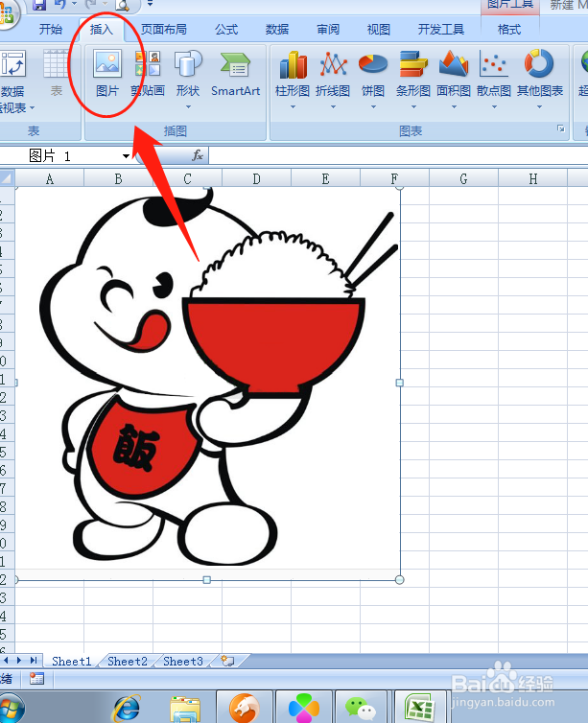Open WeChat from the taskbar
588x723 pixels.
pos(360,708)
